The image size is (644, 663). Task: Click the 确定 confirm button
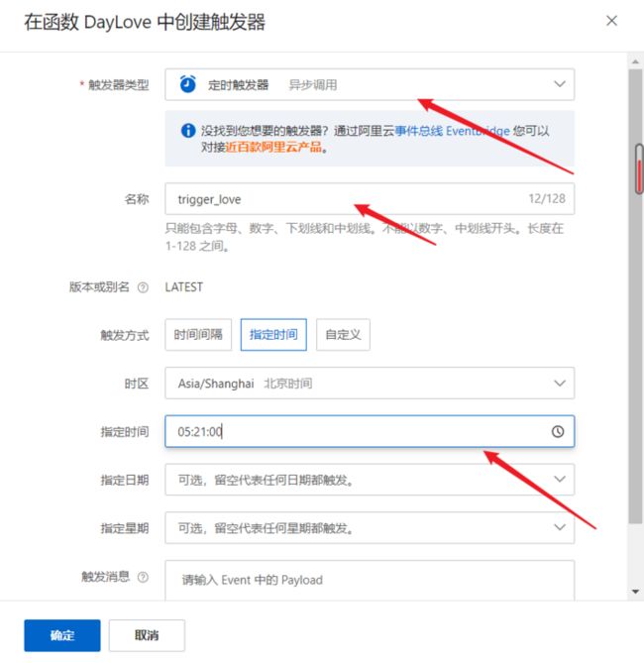(x=62, y=635)
